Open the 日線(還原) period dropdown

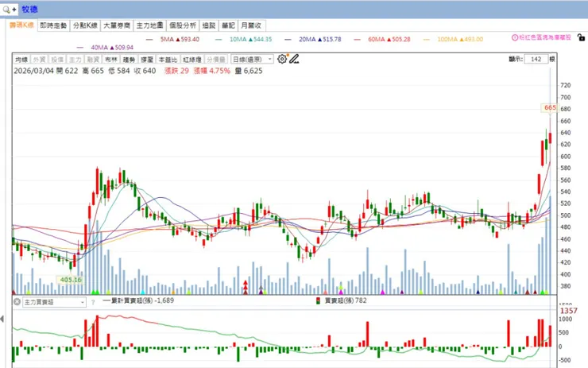pos(253,60)
